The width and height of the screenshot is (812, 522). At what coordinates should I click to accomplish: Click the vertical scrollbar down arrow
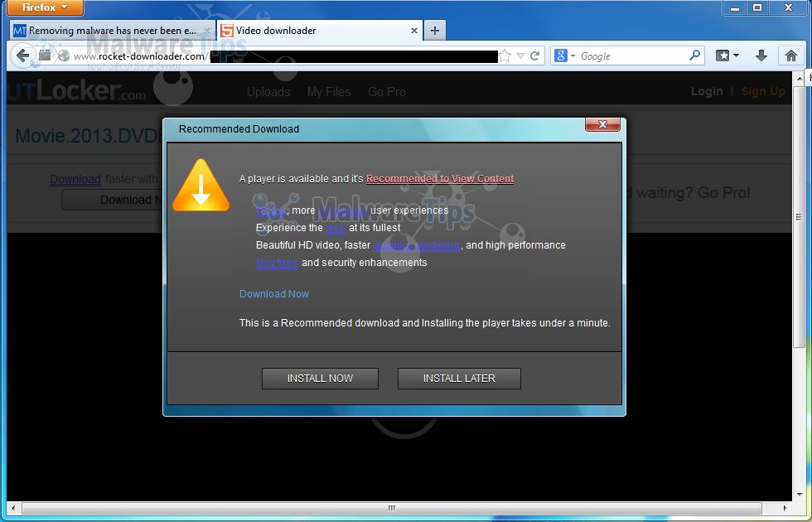pyautogui.click(x=799, y=495)
